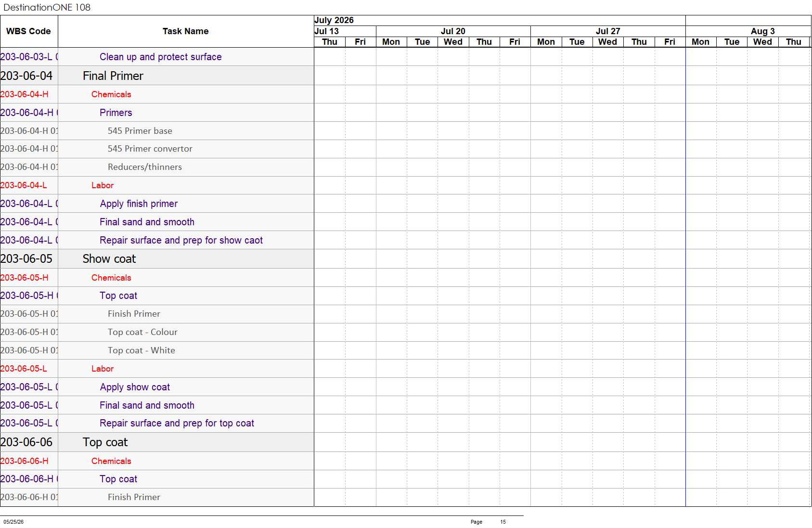This screenshot has width=812, height=528.
Task: Select 'Chemicals' under Show coat
Action: (x=111, y=278)
